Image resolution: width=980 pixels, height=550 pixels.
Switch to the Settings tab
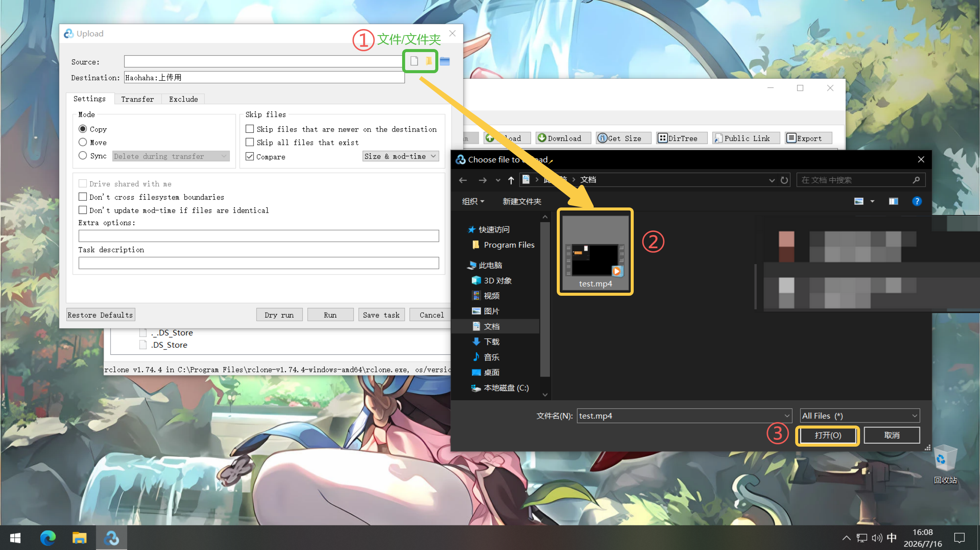pos(89,98)
